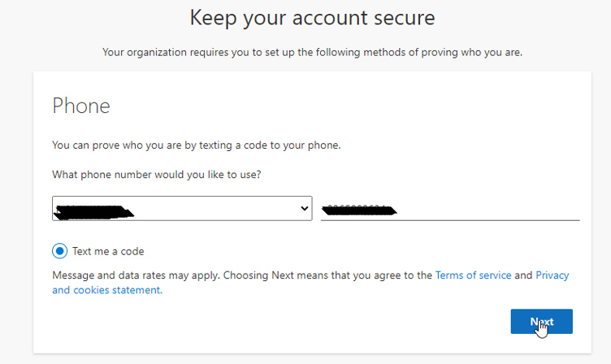This screenshot has width=611, height=364.
Task: Click the redacted country selection in the dropdown
Action: (93, 211)
